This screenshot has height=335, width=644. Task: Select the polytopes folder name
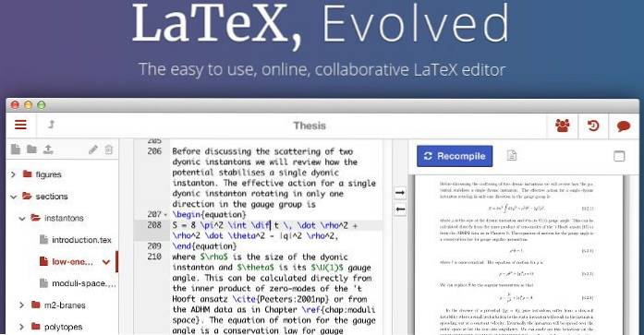click(x=63, y=328)
